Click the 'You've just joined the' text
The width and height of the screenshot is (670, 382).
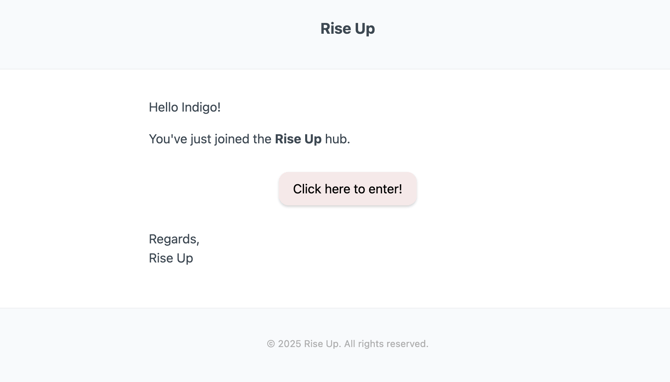click(x=210, y=139)
